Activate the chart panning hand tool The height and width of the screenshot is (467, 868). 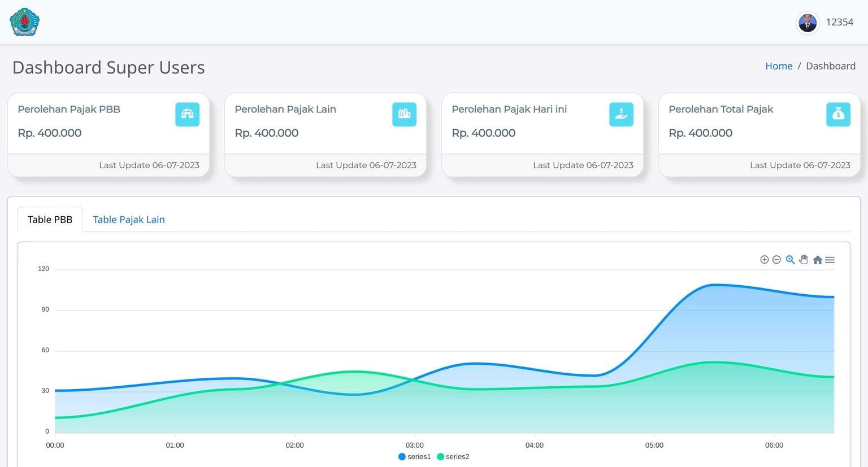(803, 260)
